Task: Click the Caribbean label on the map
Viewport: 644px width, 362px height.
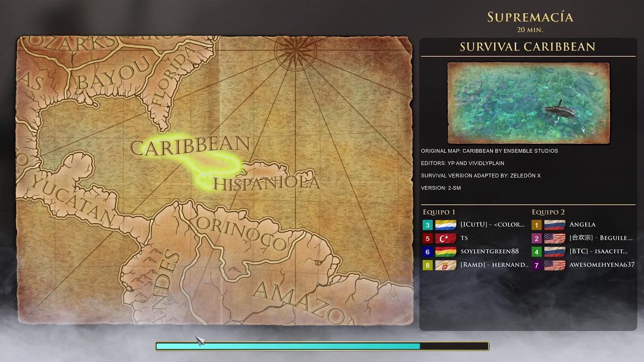Action: (x=190, y=146)
